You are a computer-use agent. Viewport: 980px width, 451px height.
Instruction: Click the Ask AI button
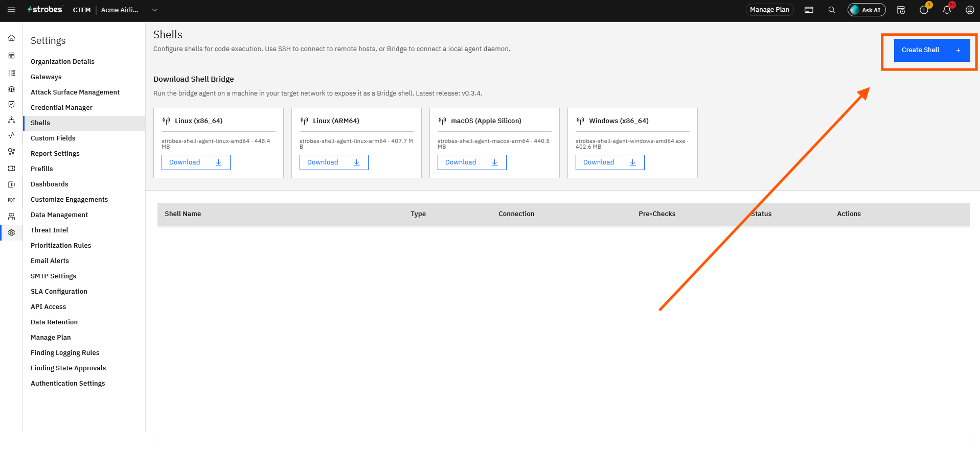click(x=867, y=10)
